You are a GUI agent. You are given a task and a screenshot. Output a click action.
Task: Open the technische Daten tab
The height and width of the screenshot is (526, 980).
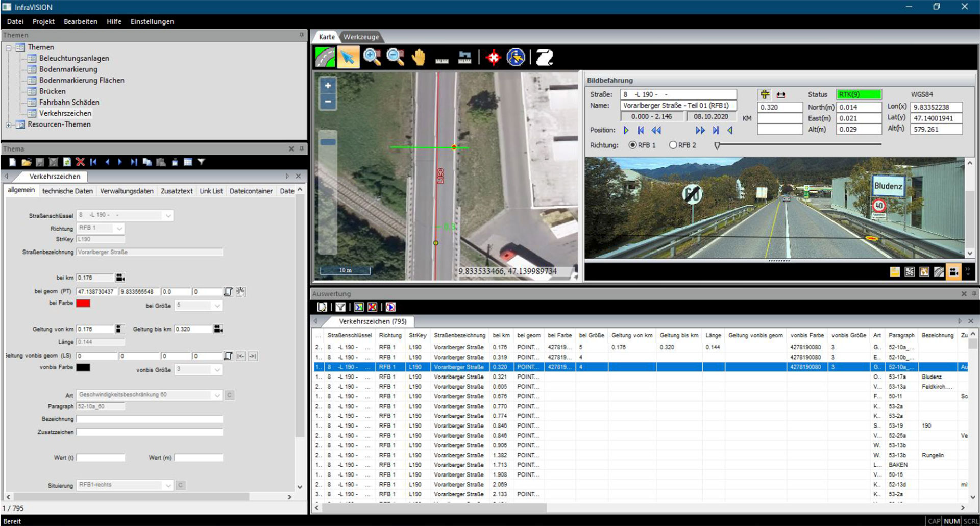[67, 191]
